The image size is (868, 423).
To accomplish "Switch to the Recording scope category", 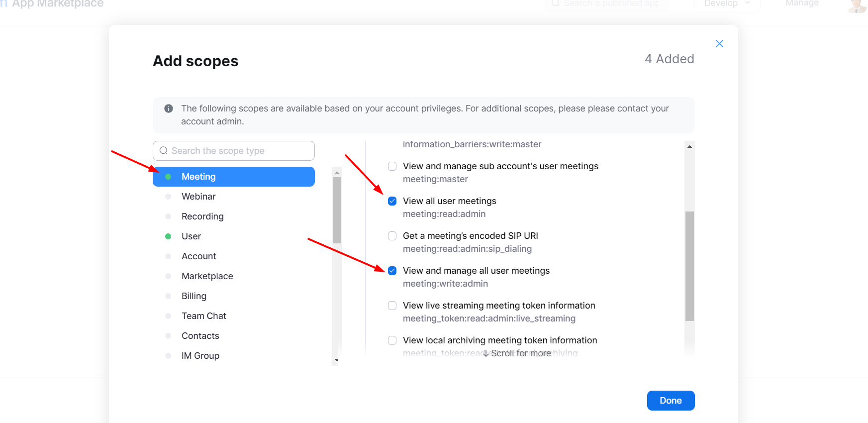I will pos(202,216).
